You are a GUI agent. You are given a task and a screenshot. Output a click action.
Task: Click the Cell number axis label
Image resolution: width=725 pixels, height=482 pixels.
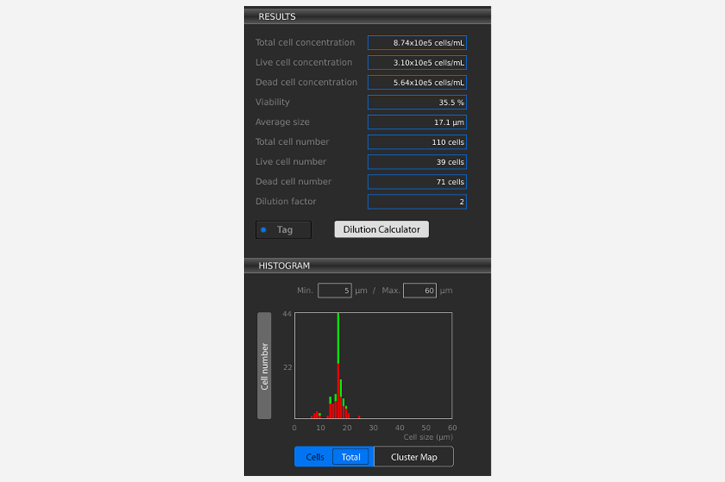coord(264,365)
